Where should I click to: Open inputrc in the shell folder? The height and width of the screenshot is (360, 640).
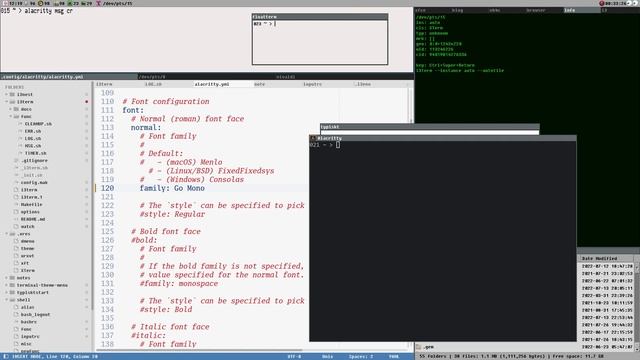tap(30, 336)
